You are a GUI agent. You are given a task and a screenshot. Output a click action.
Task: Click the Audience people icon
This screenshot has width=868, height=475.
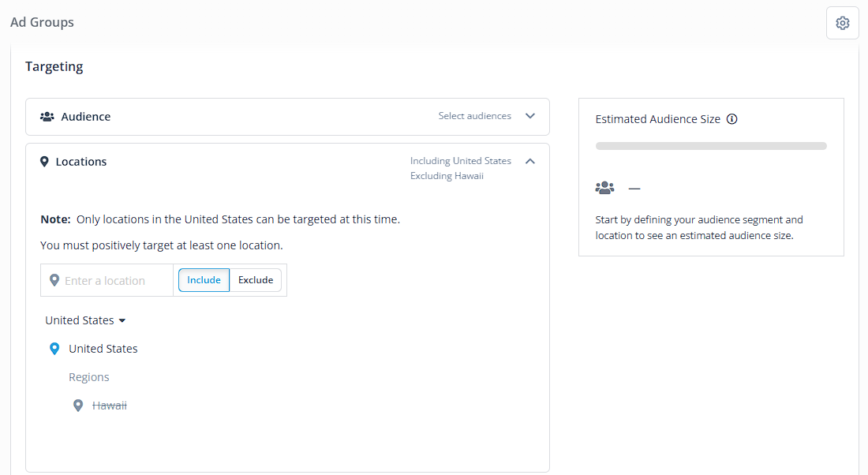click(x=47, y=117)
